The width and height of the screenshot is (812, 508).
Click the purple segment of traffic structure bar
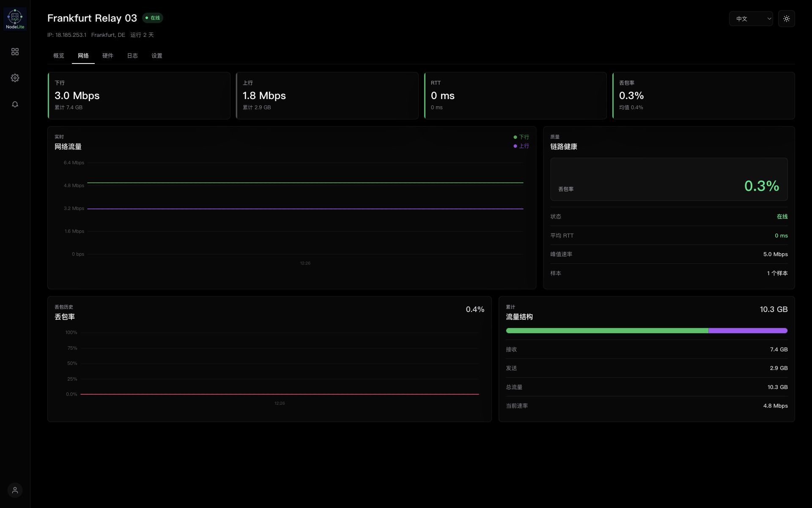(748, 331)
